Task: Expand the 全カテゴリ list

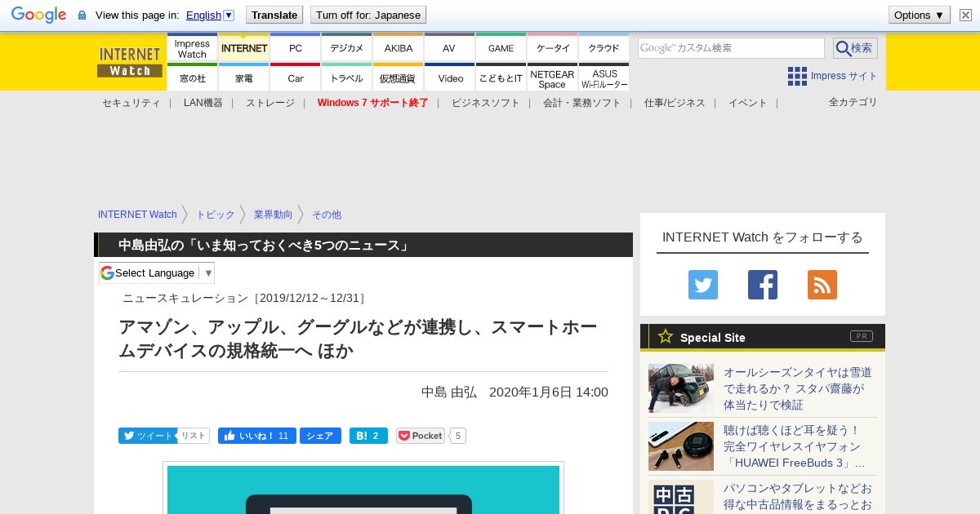Action: pos(853,102)
